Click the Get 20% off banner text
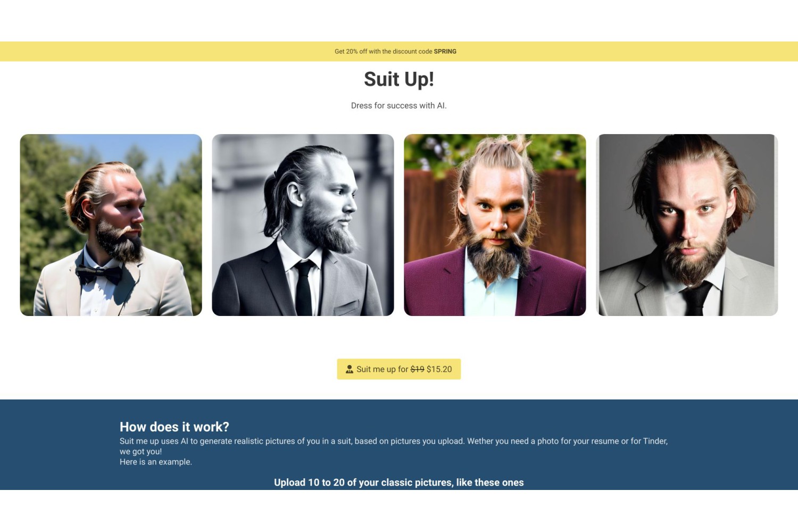This screenshot has height=532, width=798. coord(395,52)
